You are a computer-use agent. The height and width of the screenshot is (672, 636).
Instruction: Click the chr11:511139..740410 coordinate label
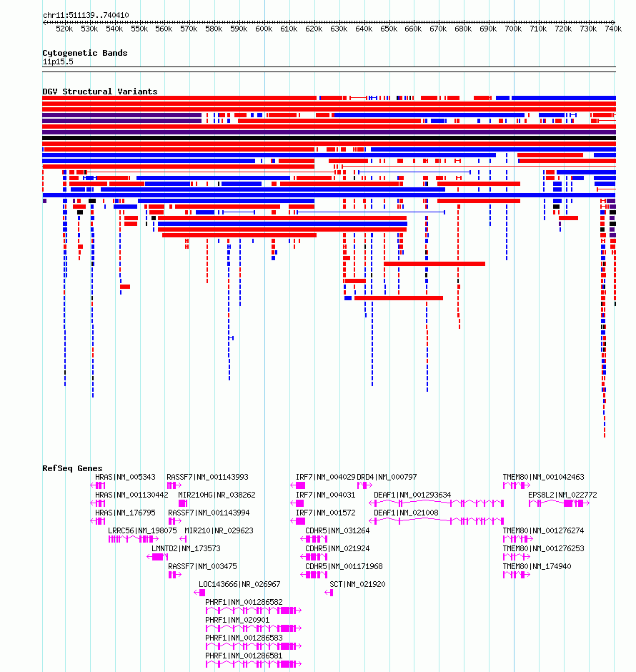pyautogui.click(x=86, y=15)
